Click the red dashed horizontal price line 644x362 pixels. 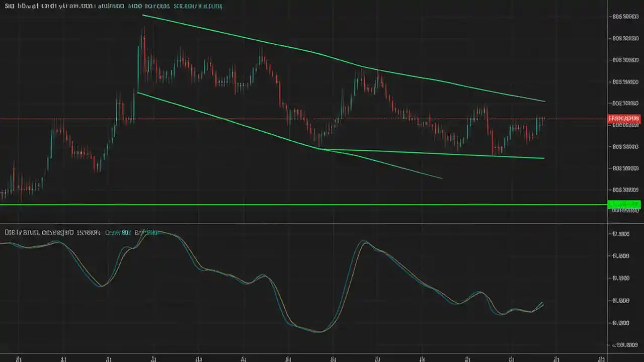point(302,119)
